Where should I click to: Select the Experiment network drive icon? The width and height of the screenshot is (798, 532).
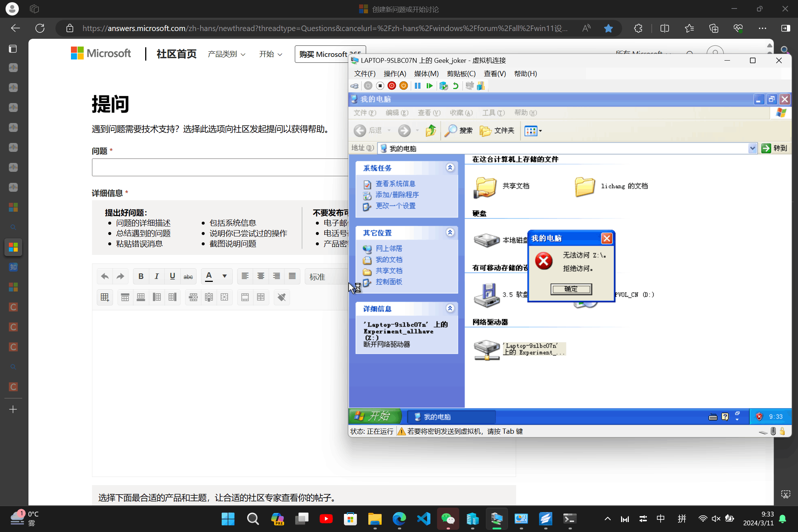tap(487, 350)
